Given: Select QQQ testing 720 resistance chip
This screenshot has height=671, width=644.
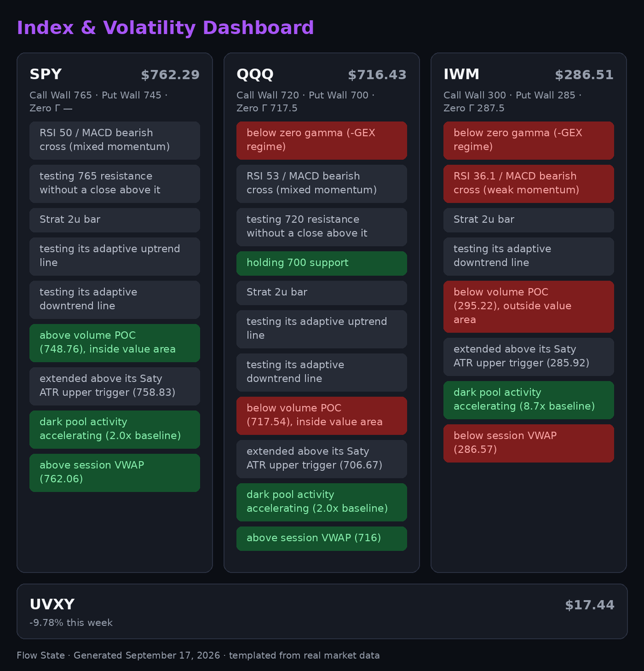Looking at the screenshot, I should click(x=321, y=227).
